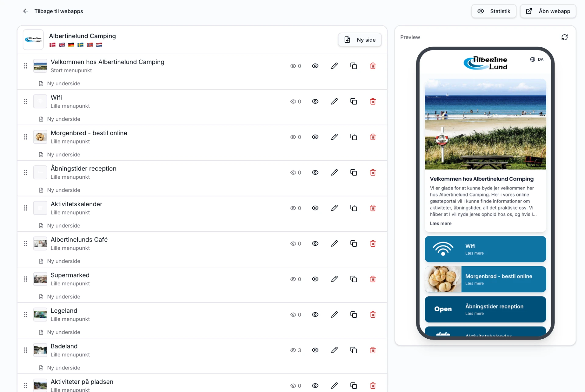The height and width of the screenshot is (392, 585).
Task: Refresh the phone preview
Action: [x=565, y=37]
